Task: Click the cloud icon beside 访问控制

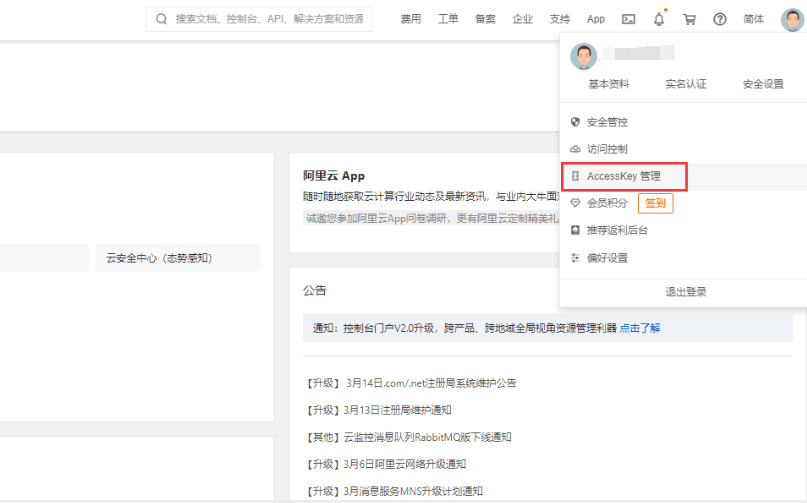Action: tap(575, 149)
